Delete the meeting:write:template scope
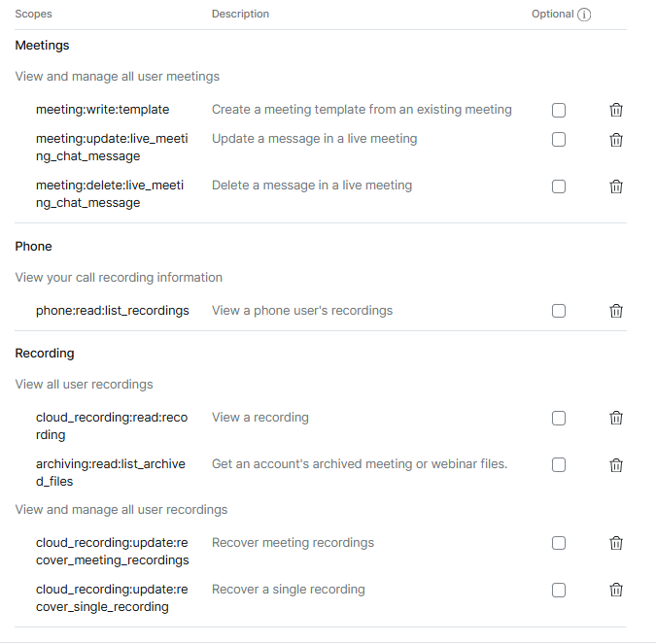The width and height of the screenshot is (656, 644). 615,110
